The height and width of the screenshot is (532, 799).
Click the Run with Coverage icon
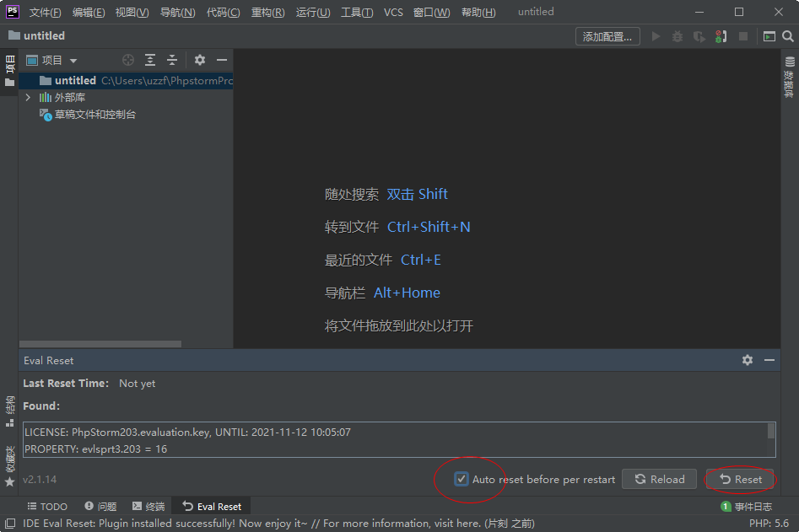pos(699,36)
